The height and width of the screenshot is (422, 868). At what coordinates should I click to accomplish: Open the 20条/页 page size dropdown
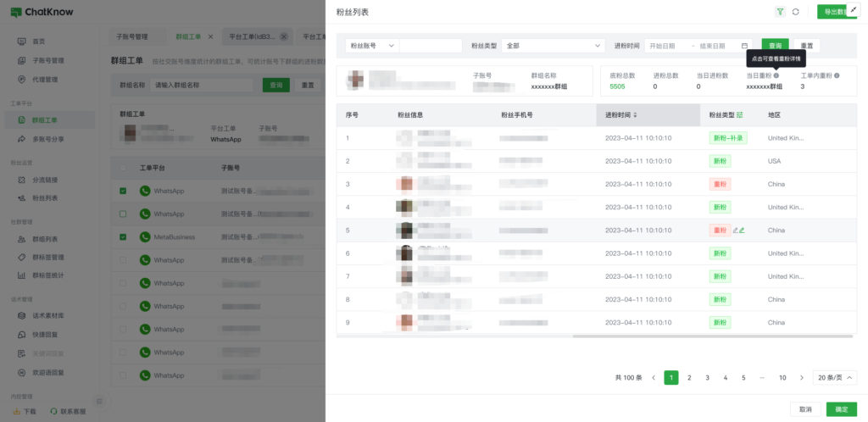835,378
